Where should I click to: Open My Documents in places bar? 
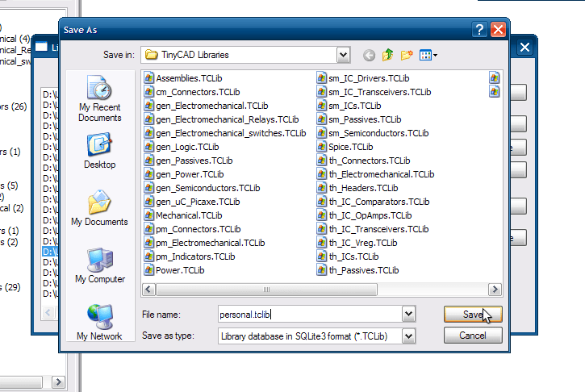[x=99, y=208]
